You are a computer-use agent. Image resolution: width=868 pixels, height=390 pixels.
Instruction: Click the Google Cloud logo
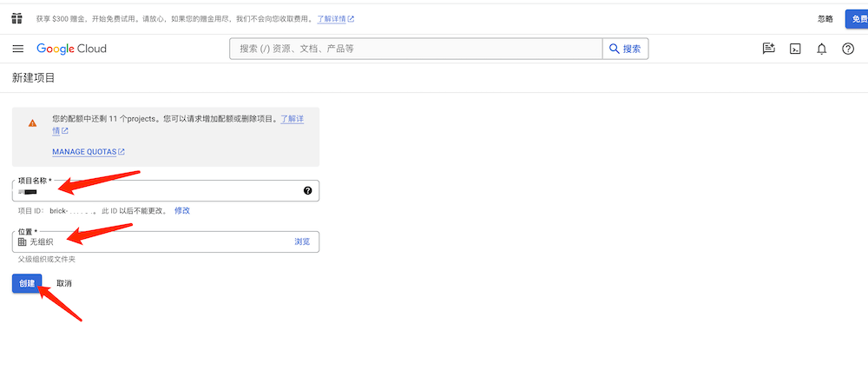coord(71,49)
